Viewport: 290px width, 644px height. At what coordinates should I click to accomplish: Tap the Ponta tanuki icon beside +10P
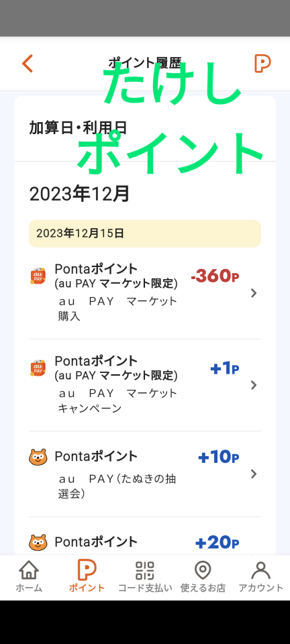click(38, 457)
